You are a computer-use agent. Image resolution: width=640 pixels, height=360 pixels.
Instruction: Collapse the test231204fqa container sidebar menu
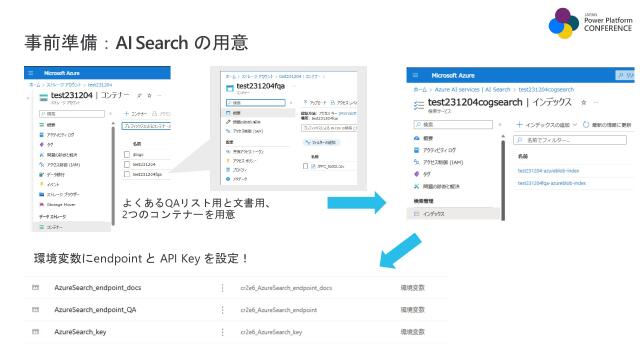[x=291, y=103]
